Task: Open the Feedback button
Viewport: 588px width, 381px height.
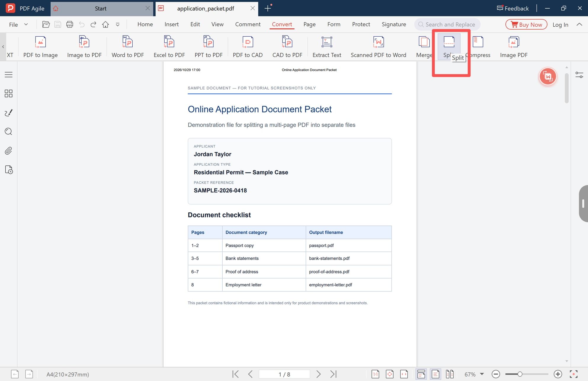Action: point(513,8)
